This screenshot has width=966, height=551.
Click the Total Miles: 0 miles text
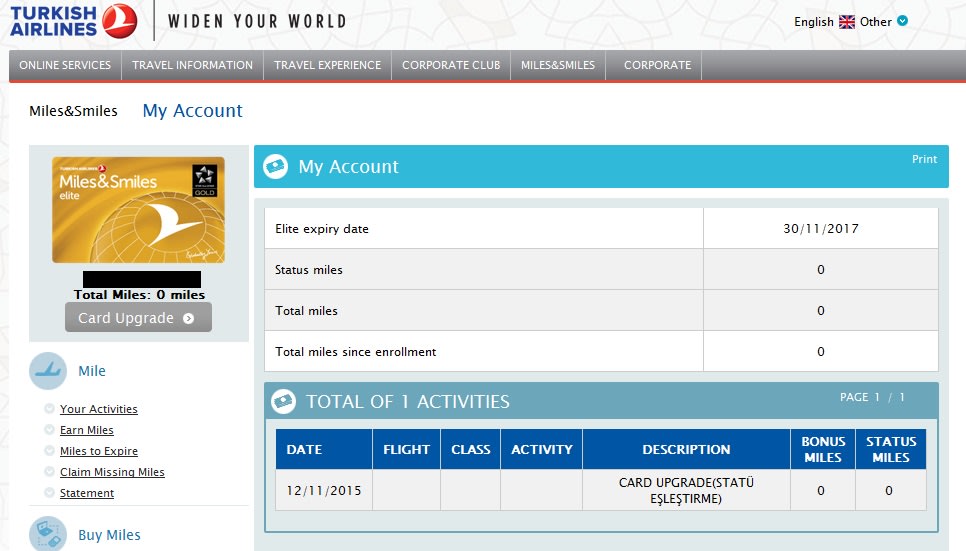click(139, 295)
